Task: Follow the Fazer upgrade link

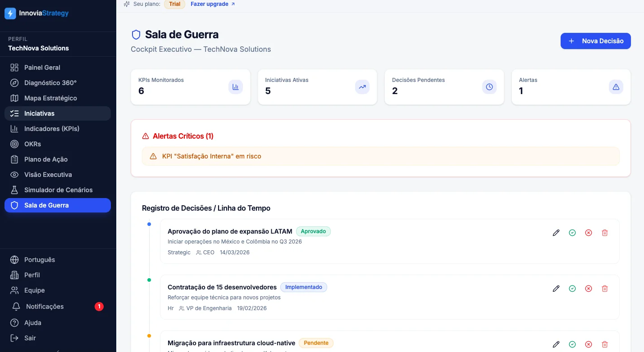Action: (213, 4)
